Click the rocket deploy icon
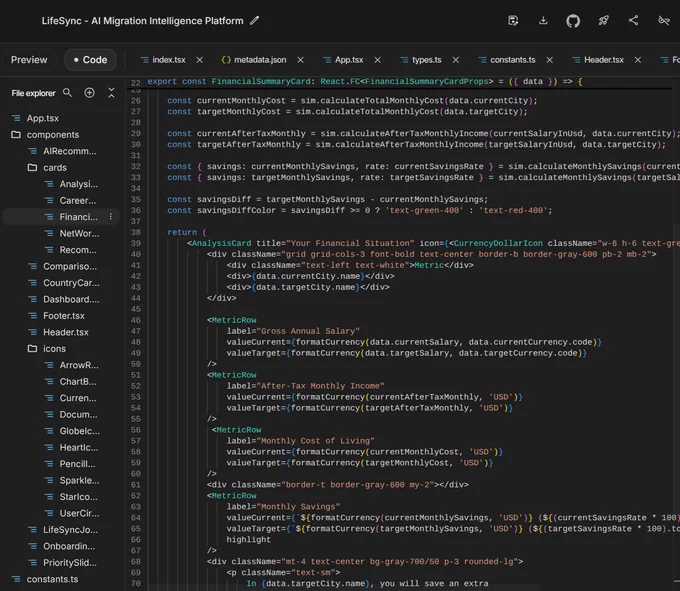The image size is (680, 591). 603,20
